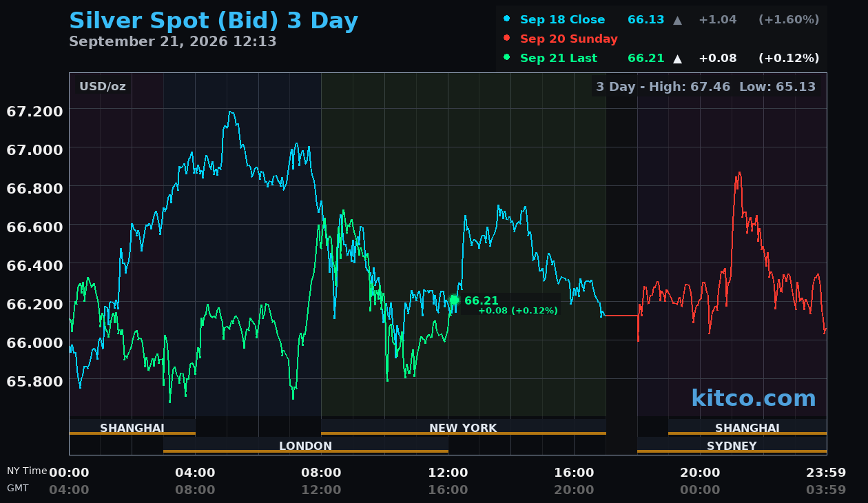Click the red Sep 20 Sunday legend dot
Screen dimensions: 868x503
(507, 38)
